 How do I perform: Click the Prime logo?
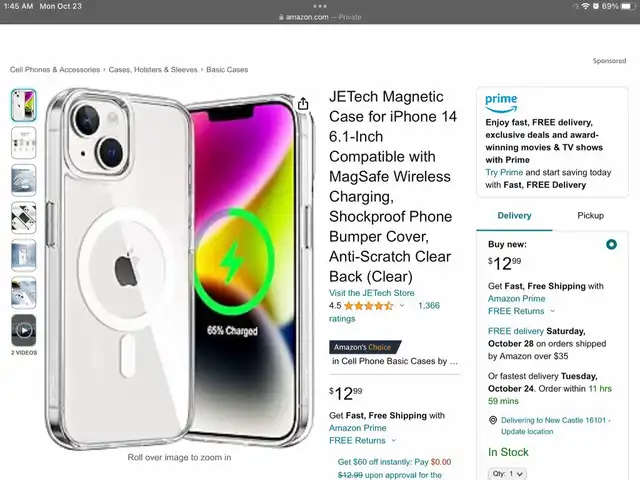tap(501, 103)
